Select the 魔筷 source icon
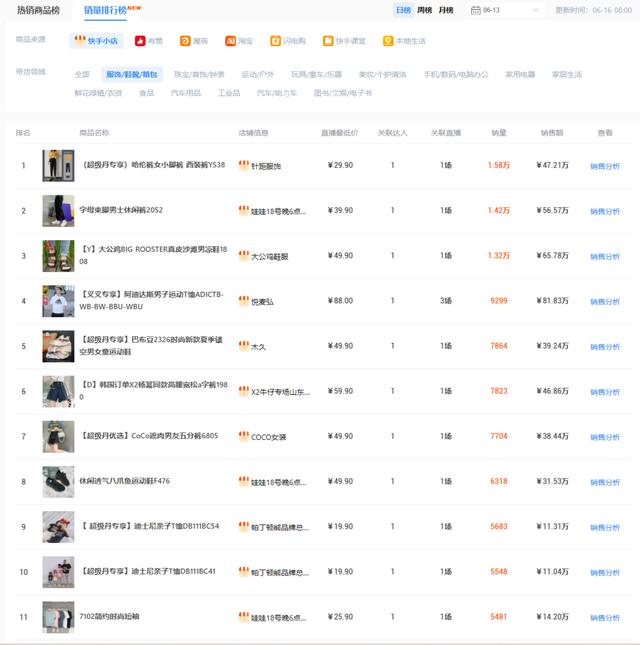The width and height of the screenshot is (640, 645). tap(185, 41)
